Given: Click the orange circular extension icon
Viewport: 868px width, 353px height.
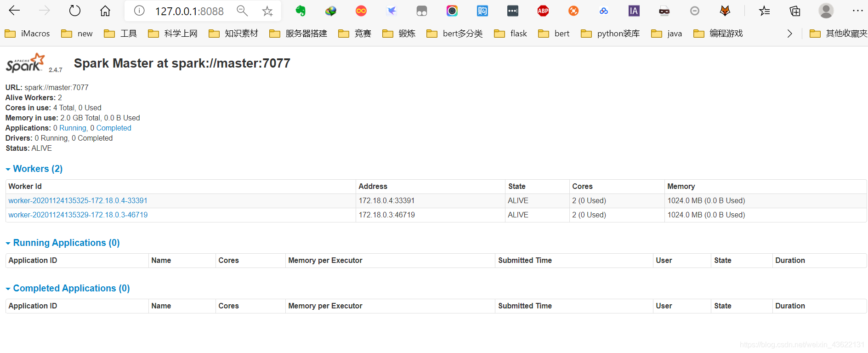Looking at the screenshot, I should (573, 11).
